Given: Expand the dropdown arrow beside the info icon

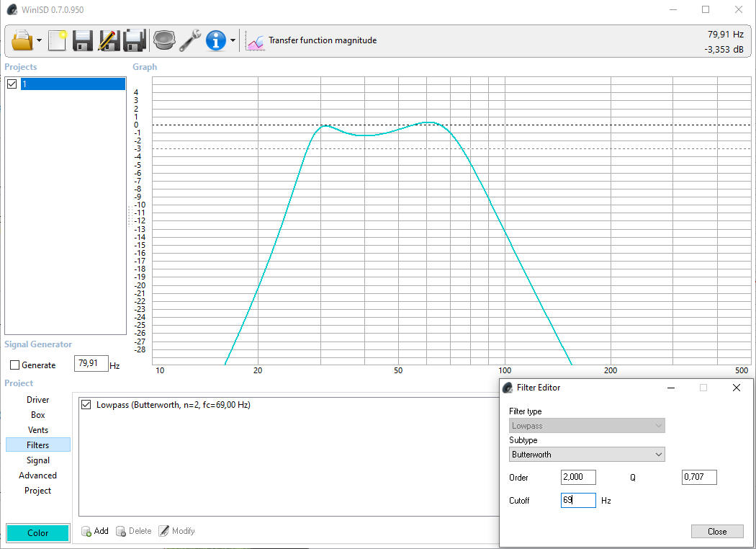Looking at the screenshot, I should (233, 41).
